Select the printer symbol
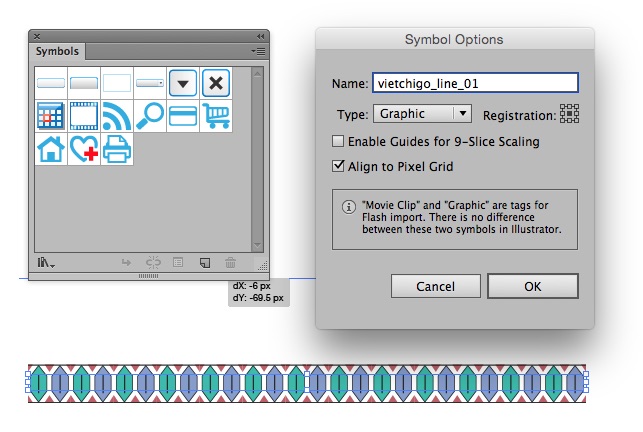This screenshot has height=432, width=643. coord(117,149)
